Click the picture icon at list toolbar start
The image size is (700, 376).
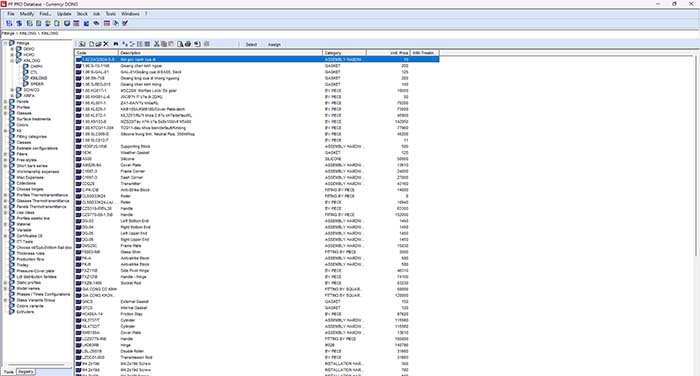tap(82, 44)
